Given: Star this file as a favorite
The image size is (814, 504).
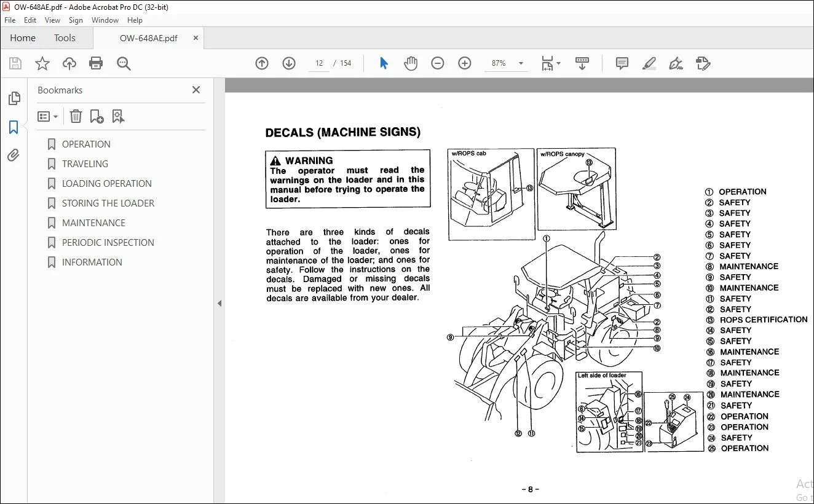Looking at the screenshot, I should click(x=42, y=63).
